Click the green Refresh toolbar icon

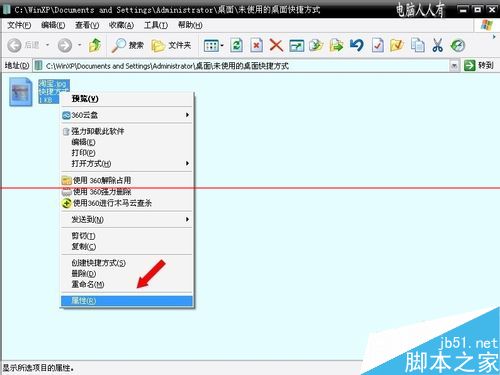[x=236, y=45]
